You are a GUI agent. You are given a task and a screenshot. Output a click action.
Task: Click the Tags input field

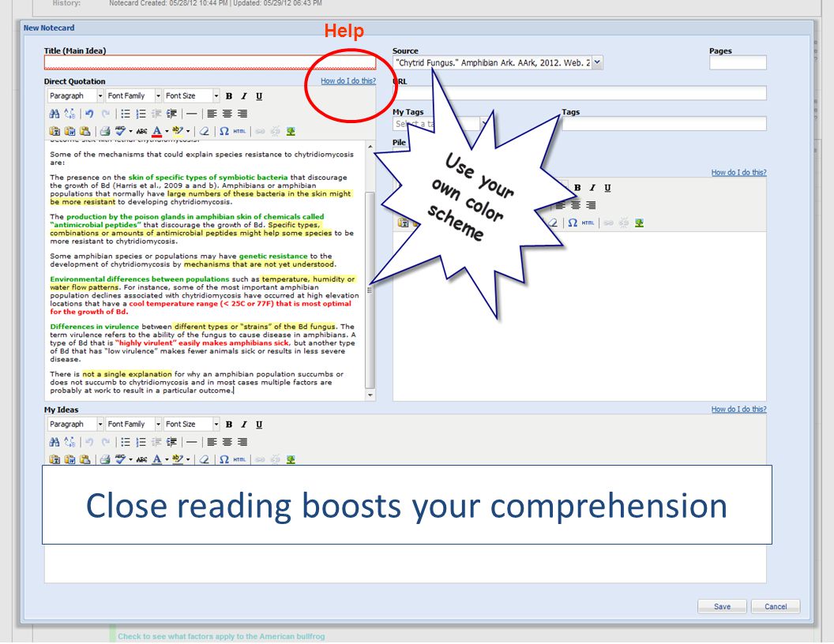tap(664, 124)
